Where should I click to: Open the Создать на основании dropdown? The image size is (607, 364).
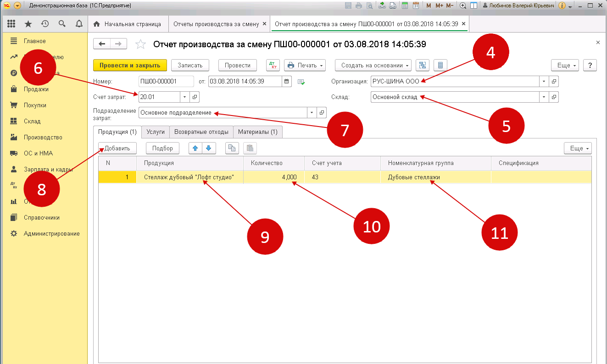click(x=373, y=65)
